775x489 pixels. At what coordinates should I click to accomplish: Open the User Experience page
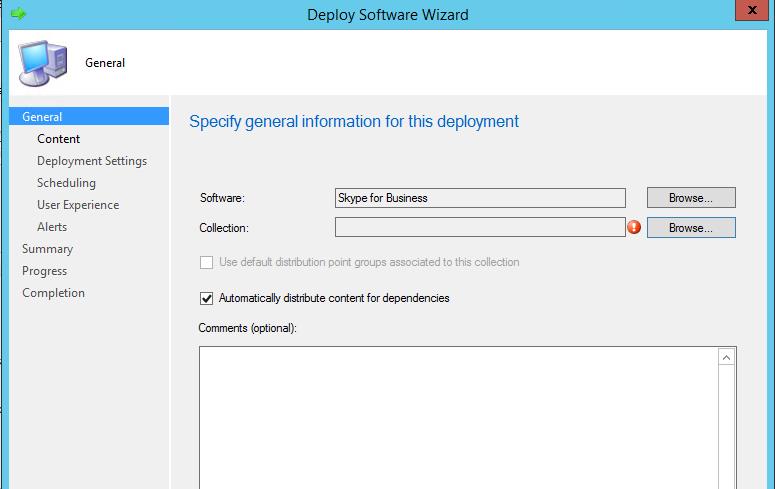point(78,205)
